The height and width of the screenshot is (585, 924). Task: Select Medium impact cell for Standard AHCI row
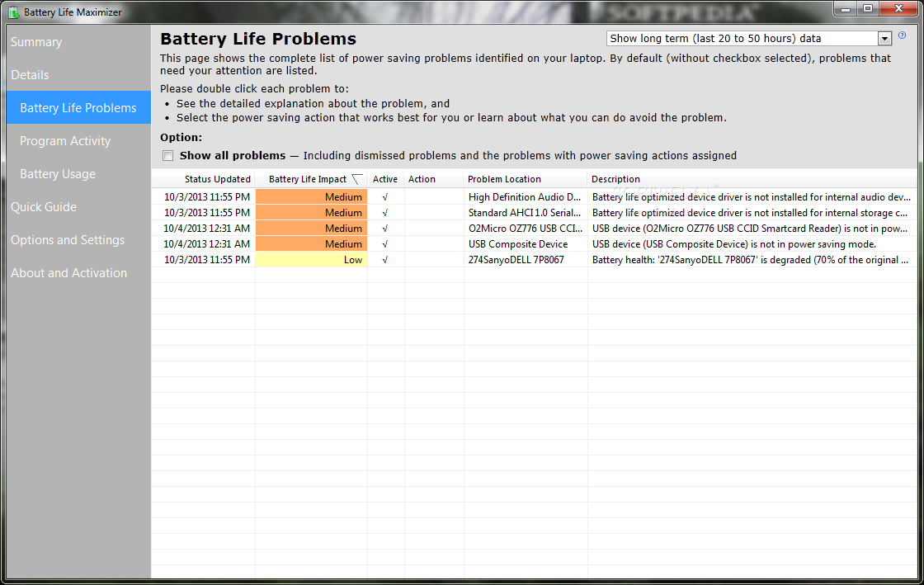[311, 213]
